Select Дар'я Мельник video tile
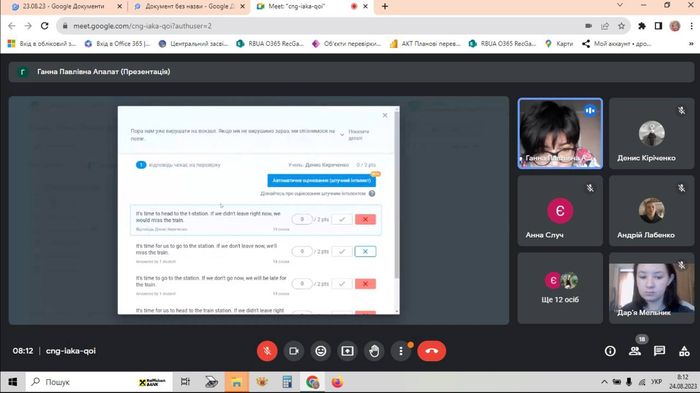700x393 pixels. pos(651,288)
